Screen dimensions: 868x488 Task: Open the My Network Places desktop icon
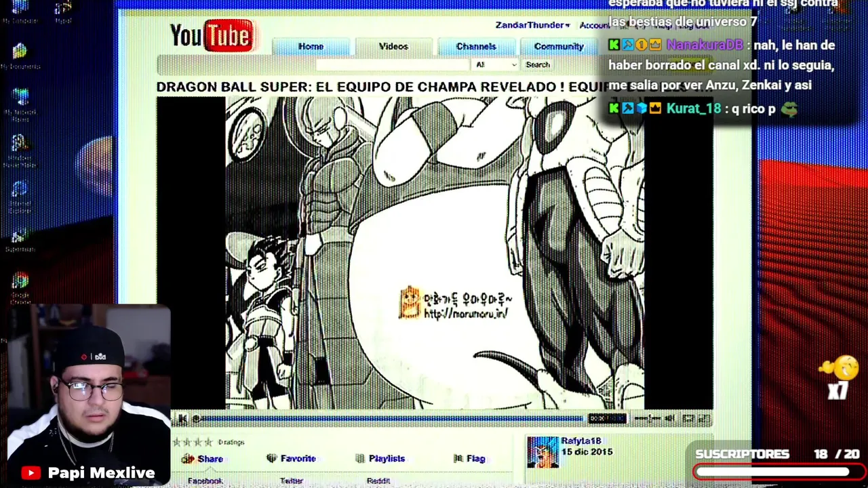20,105
